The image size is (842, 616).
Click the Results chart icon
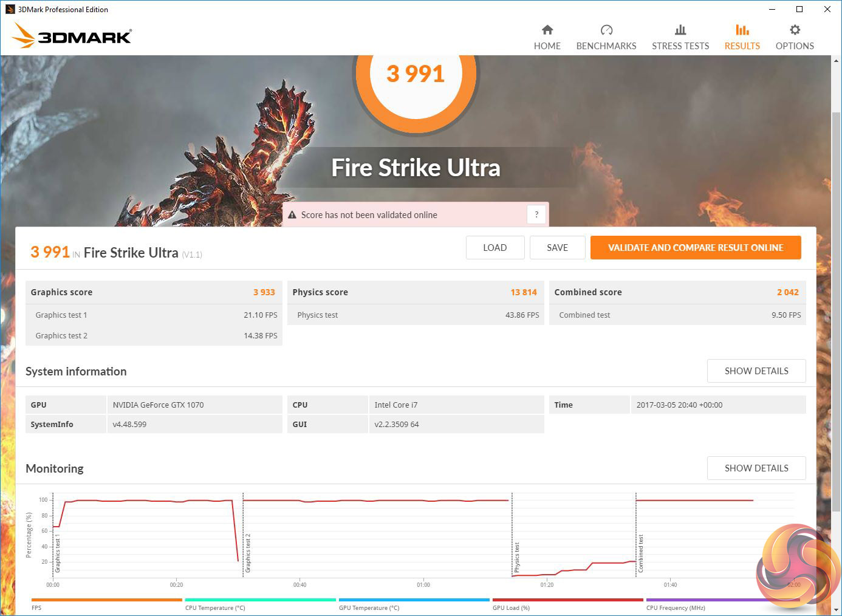click(742, 30)
